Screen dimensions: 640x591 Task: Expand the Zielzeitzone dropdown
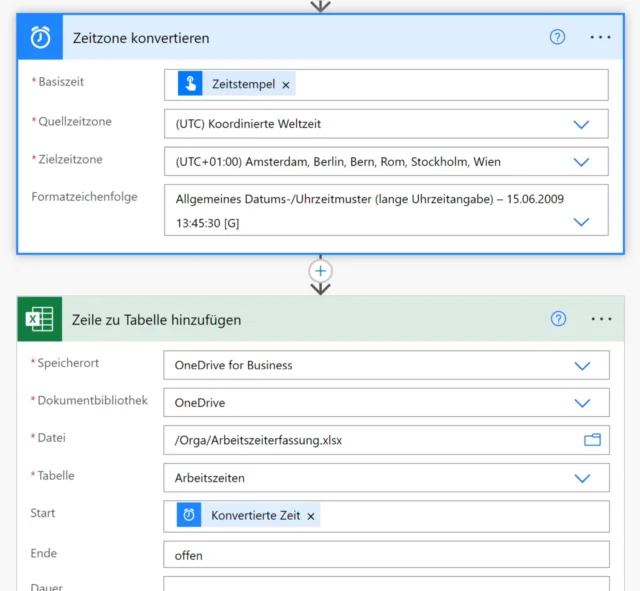pos(581,162)
